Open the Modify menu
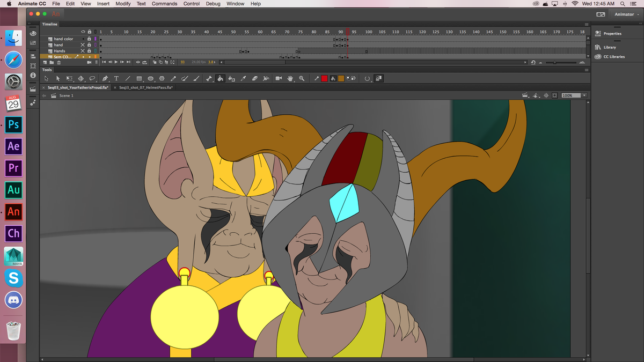The image size is (644, 362). coord(123,4)
